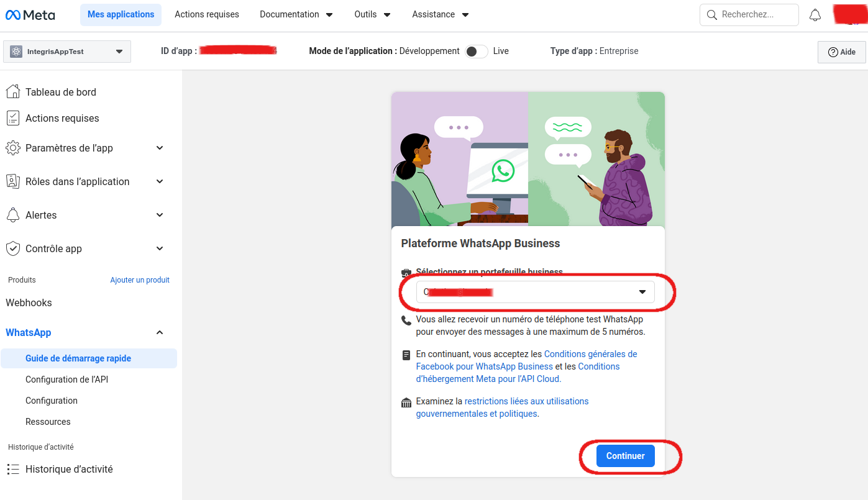The height and width of the screenshot is (500, 868).
Task: Expand the Assistance menu
Action: (440, 14)
